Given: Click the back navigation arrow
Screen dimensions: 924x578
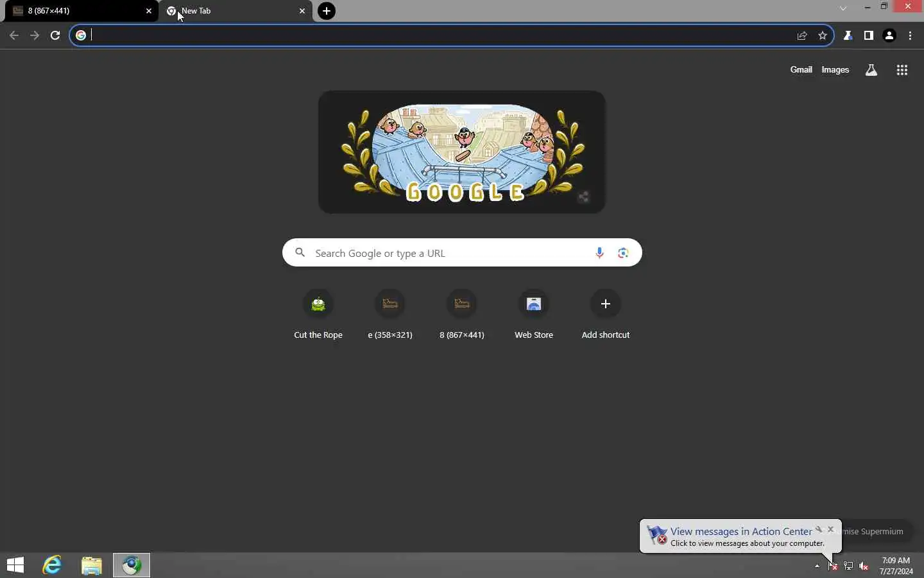Looking at the screenshot, I should coord(14,35).
